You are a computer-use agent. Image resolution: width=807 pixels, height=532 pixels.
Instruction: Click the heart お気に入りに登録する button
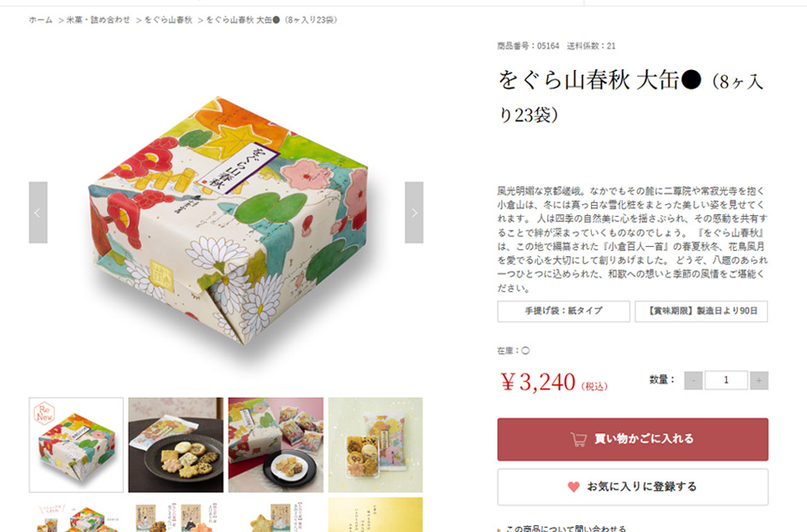[633, 487]
